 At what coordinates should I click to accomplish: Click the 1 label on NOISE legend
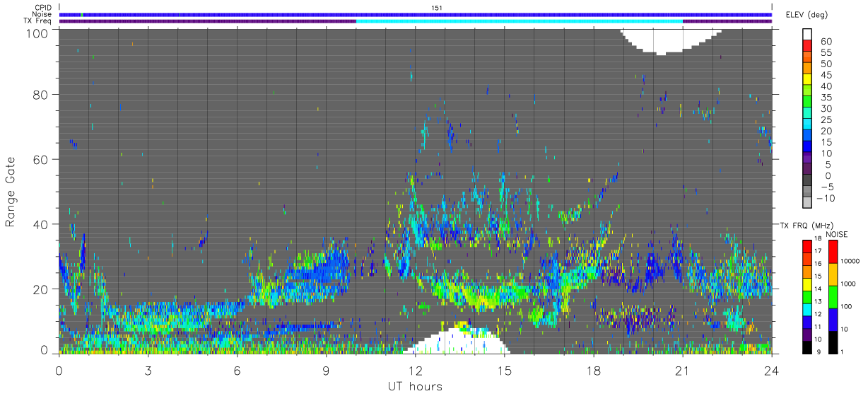click(x=843, y=351)
